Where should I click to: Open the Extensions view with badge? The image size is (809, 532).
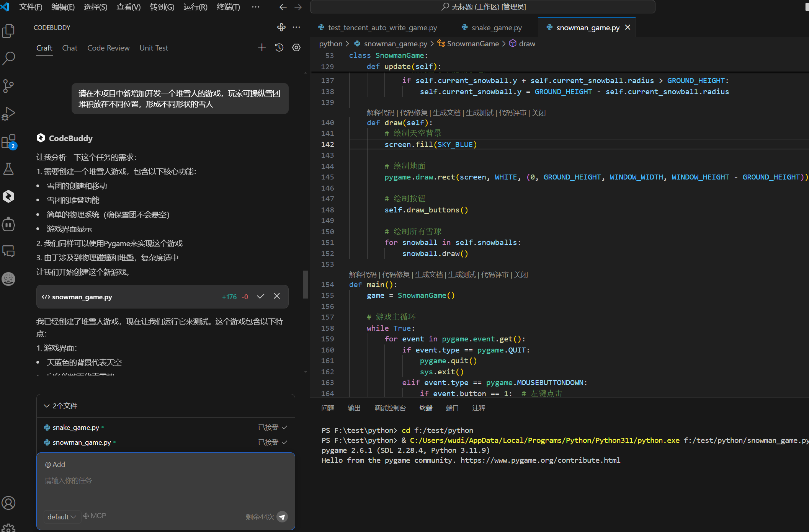point(8,141)
